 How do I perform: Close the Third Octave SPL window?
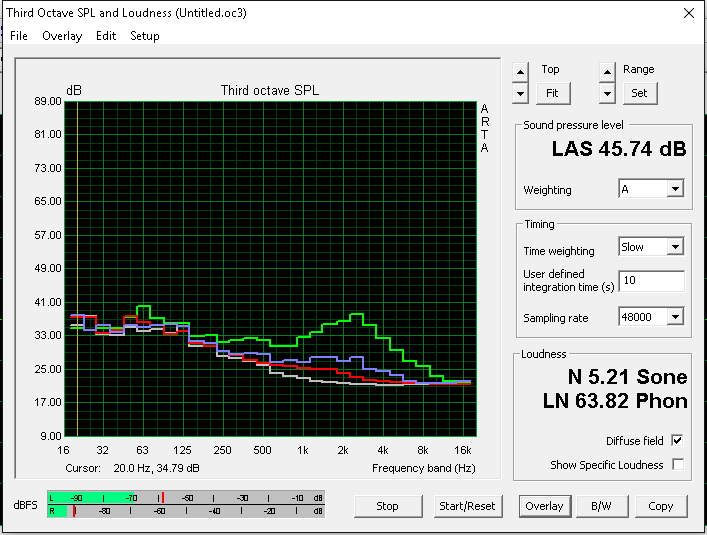pos(689,13)
